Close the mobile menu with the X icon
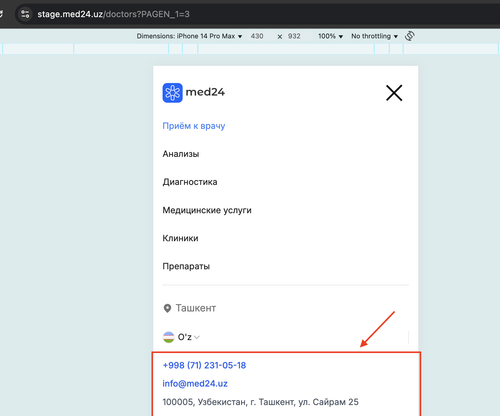This screenshot has height=416, width=500. point(394,93)
